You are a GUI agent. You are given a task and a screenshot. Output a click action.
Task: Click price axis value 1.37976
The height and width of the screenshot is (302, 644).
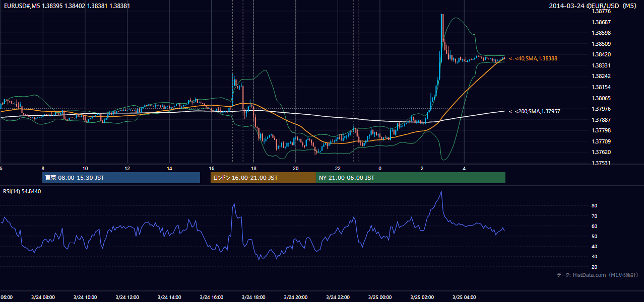click(601, 109)
